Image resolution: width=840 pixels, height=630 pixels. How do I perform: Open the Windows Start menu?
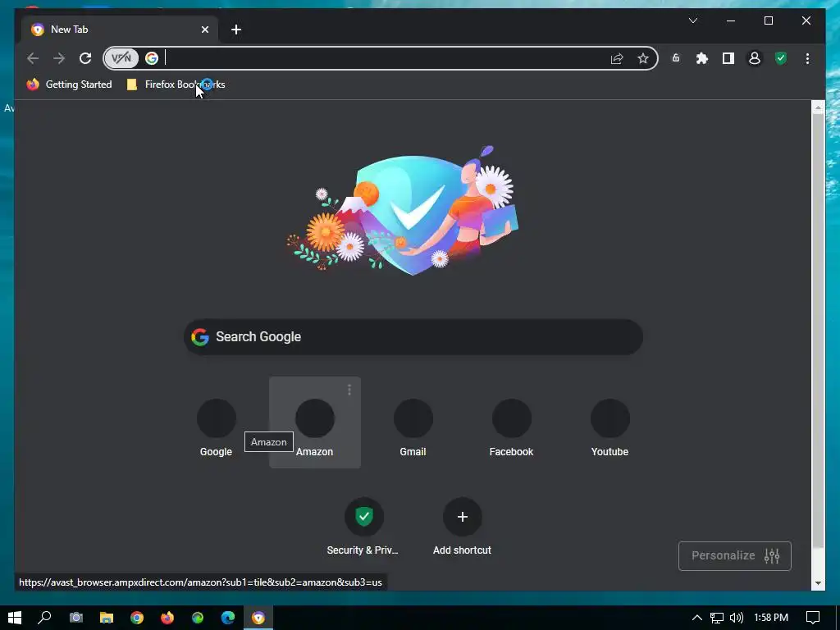point(15,618)
